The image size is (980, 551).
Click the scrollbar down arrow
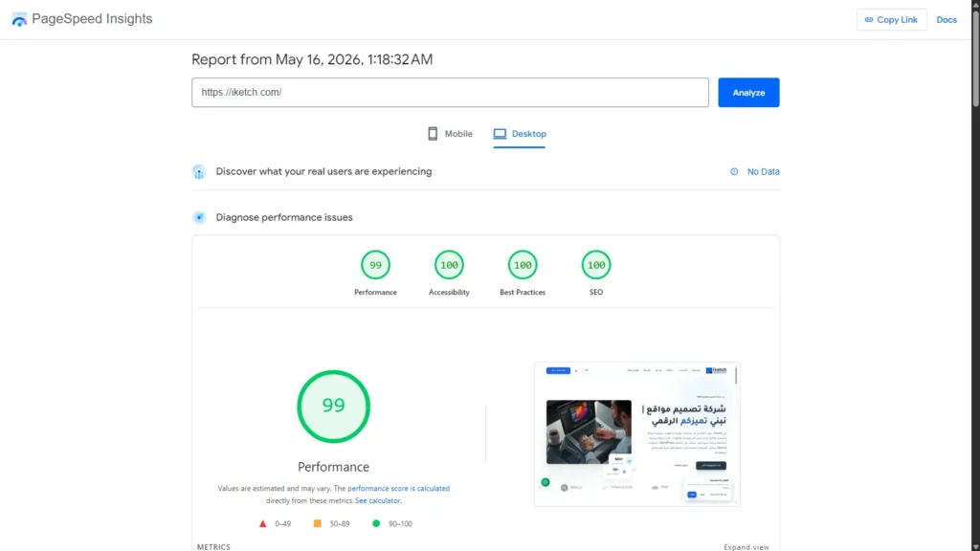point(975,547)
